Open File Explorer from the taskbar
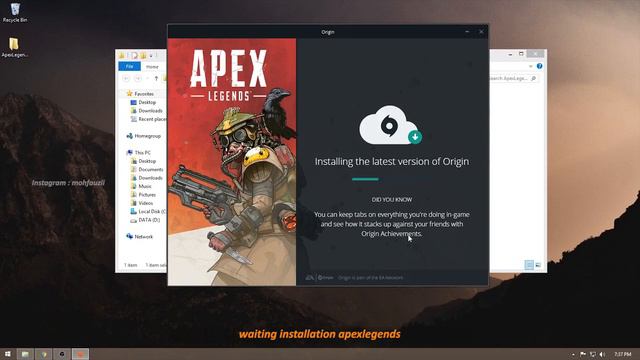 (x=25, y=354)
